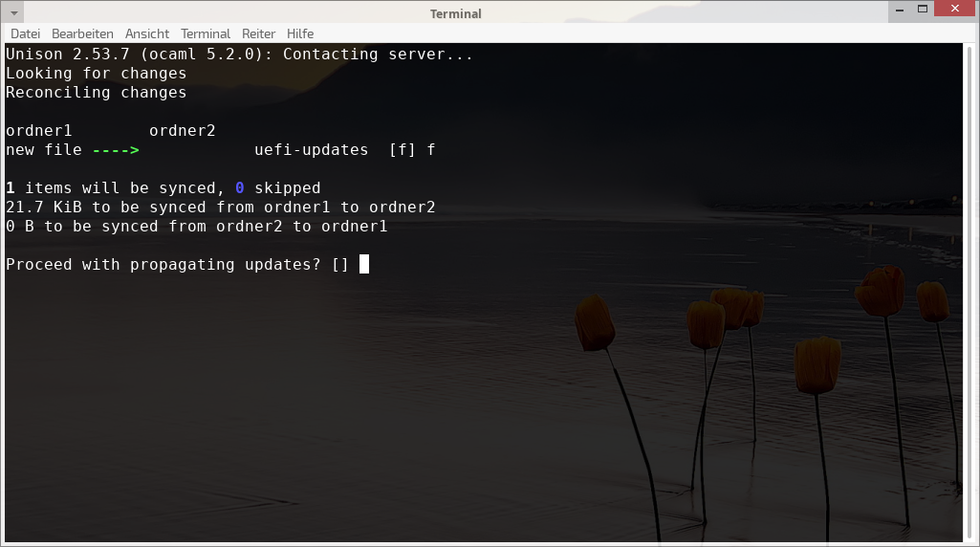The image size is (980, 547).
Task: Click the terminal cursor block
Action: click(364, 264)
